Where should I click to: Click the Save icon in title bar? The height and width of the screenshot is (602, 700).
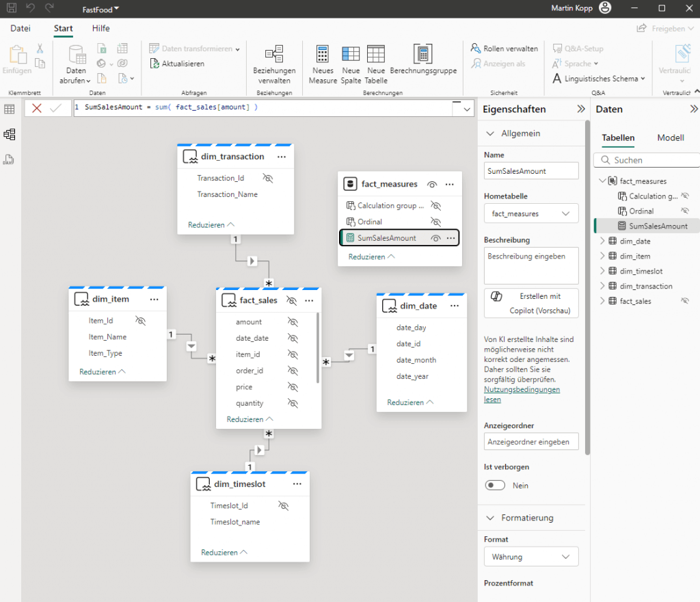[12, 8]
